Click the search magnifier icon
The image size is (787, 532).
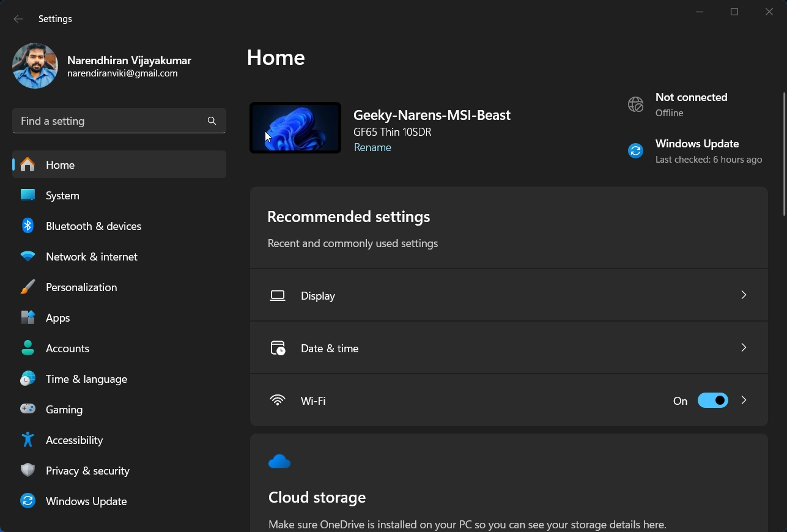click(x=212, y=121)
